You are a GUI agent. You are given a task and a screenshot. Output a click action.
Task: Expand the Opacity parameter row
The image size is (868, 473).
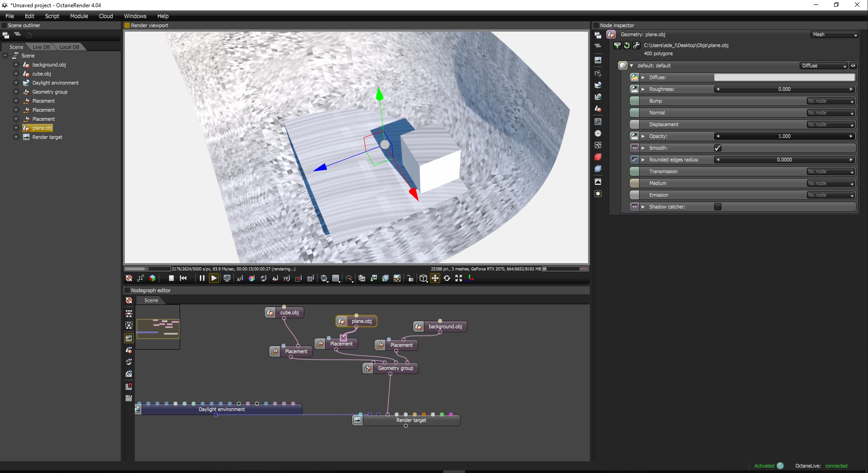[643, 136]
